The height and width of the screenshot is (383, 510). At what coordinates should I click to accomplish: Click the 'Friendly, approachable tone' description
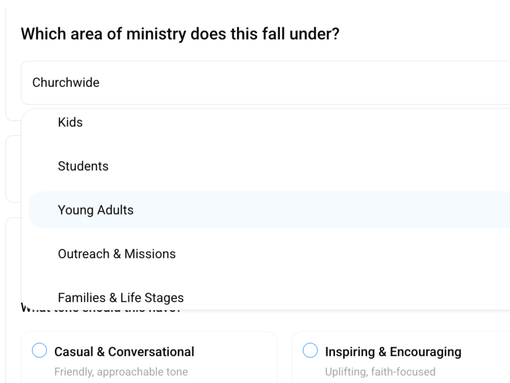121,372
